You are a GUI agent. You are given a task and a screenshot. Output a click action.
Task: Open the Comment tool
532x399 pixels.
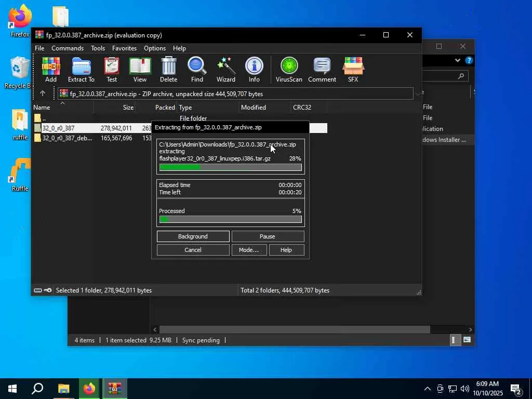(x=322, y=69)
